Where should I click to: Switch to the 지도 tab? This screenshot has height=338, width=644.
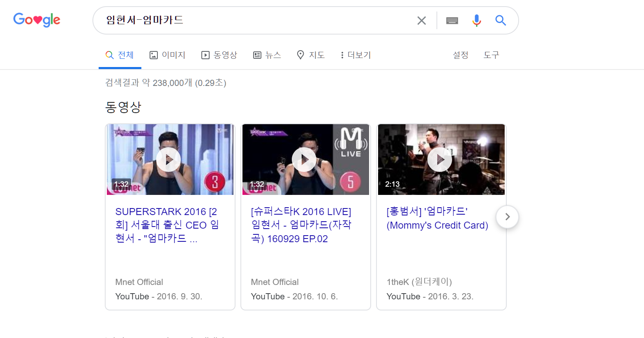pyautogui.click(x=311, y=55)
